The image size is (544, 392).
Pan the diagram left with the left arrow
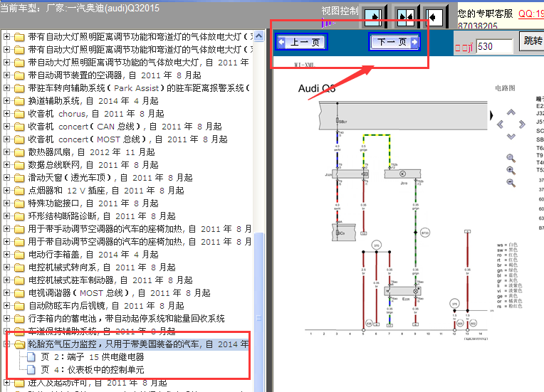click(500, 124)
